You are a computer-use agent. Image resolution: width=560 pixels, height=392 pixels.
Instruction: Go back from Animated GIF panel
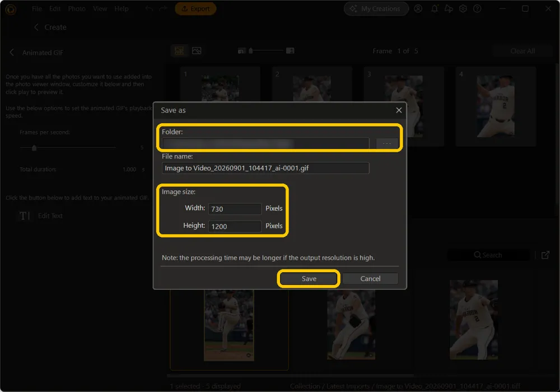coord(12,53)
